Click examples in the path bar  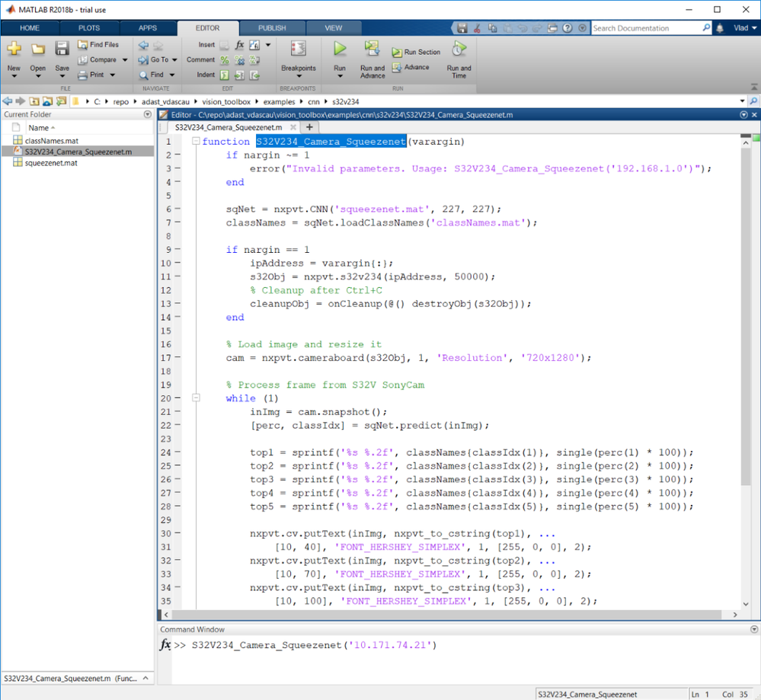(279, 102)
